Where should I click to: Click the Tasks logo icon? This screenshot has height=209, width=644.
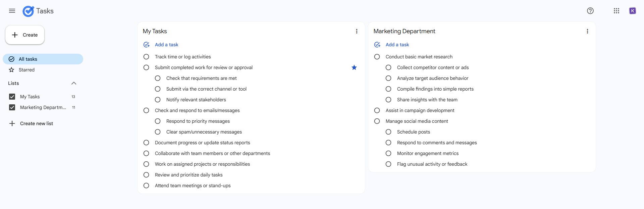28,11
